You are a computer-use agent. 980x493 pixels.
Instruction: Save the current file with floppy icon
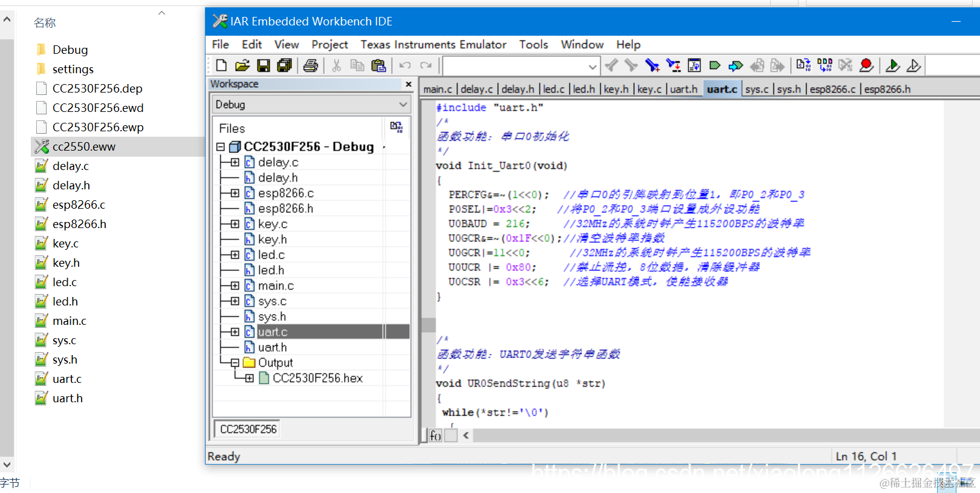[264, 65]
